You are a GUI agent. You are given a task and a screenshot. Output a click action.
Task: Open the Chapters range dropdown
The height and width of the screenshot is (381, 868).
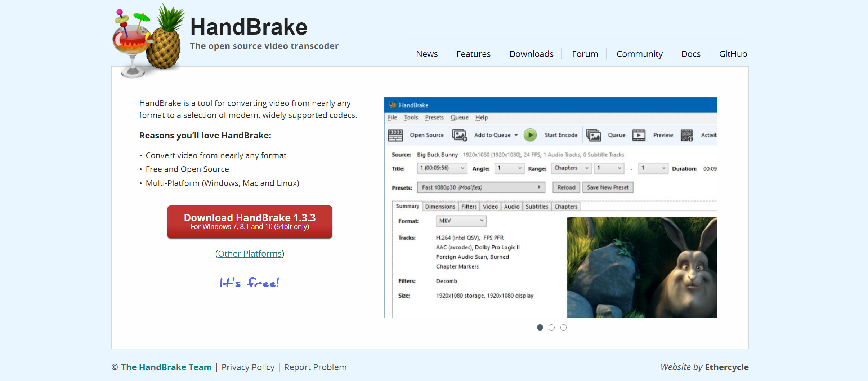coord(571,168)
